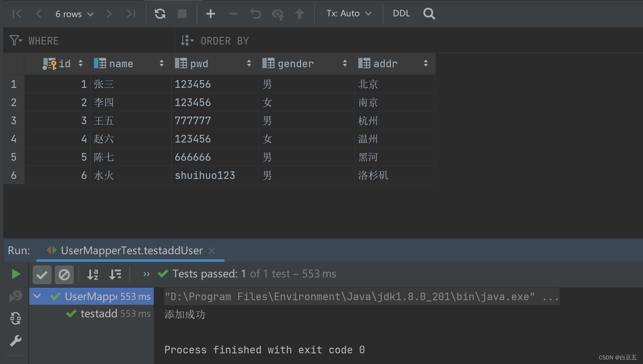Sort by the pwd column header

tap(215, 63)
